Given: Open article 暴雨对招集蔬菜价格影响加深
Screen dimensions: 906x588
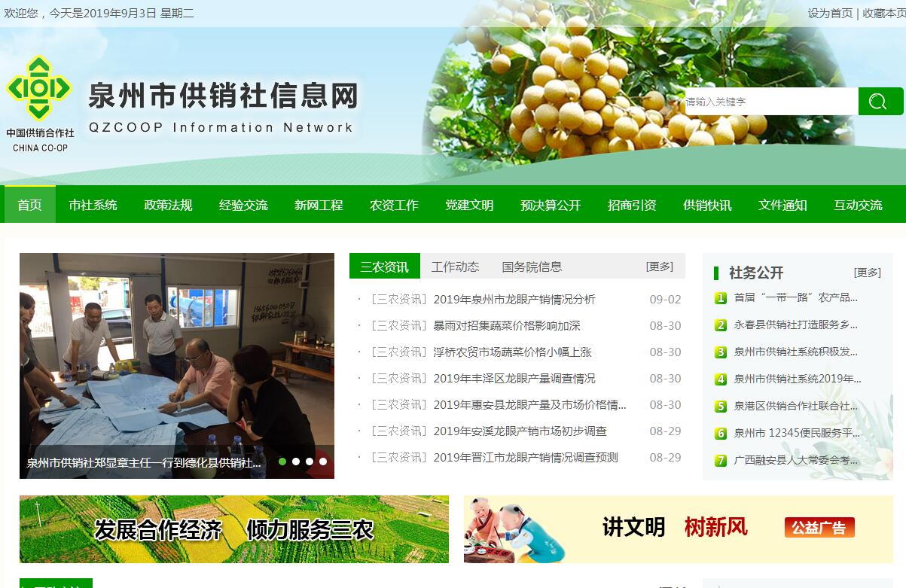Looking at the screenshot, I should coord(507,325).
